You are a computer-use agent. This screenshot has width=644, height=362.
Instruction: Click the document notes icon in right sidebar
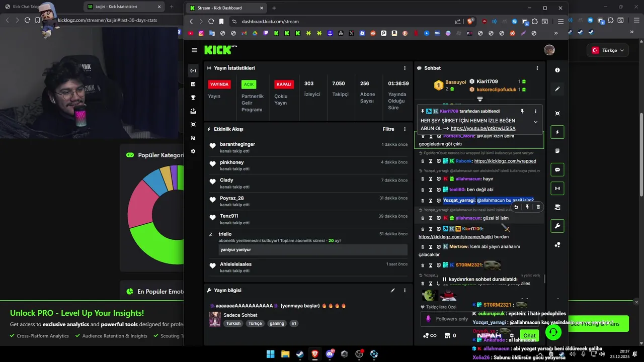click(x=557, y=151)
